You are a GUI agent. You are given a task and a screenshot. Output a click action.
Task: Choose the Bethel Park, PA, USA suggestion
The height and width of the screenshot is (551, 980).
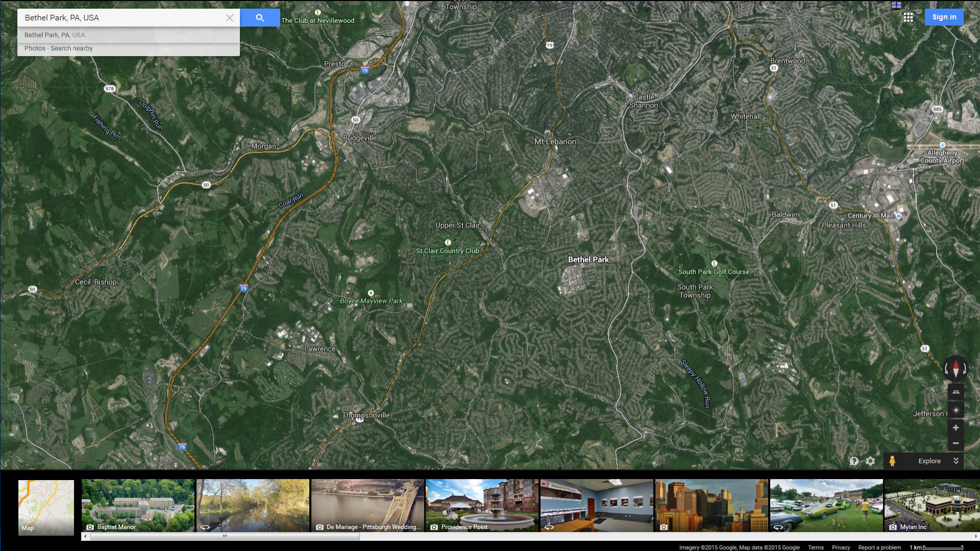55,35
